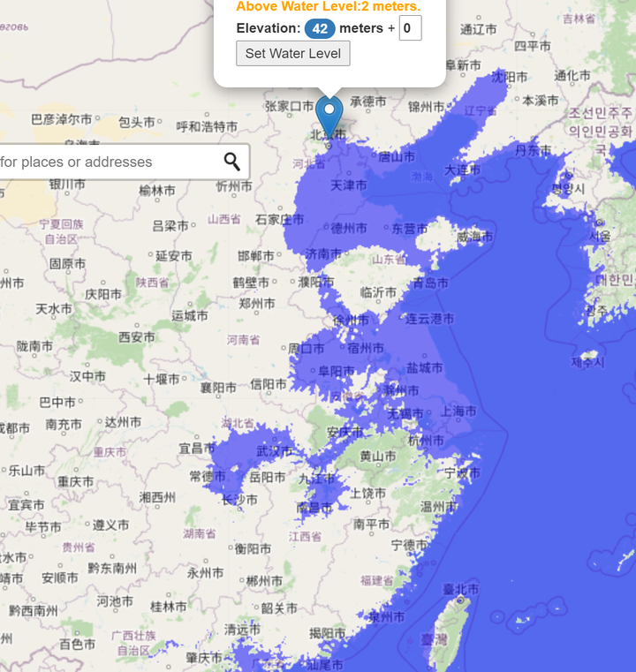Click the 郑州市 city label on map
The height and width of the screenshot is (672, 636).
point(257,304)
